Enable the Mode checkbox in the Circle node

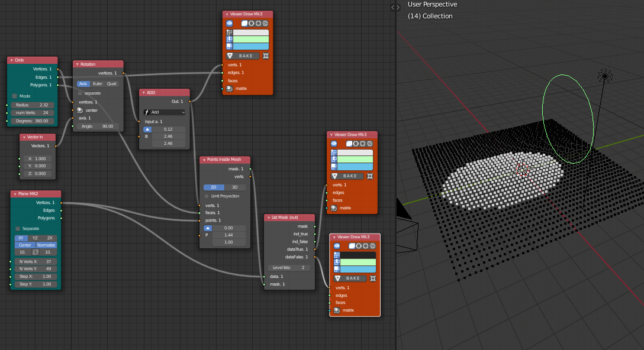(x=15, y=96)
